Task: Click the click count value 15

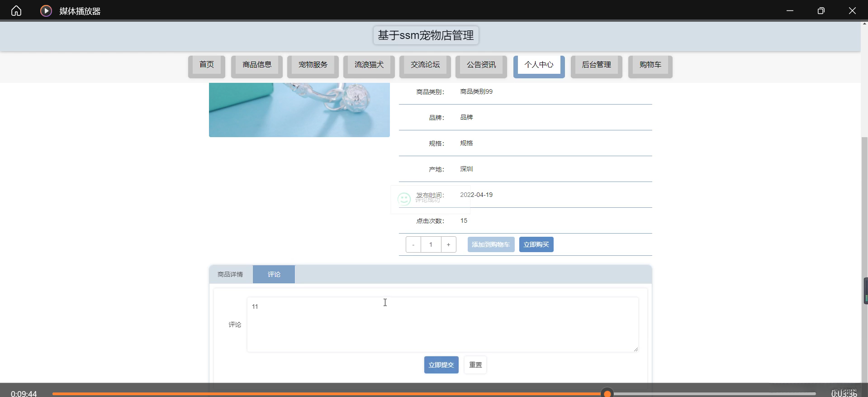Action: tap(464, 220)
